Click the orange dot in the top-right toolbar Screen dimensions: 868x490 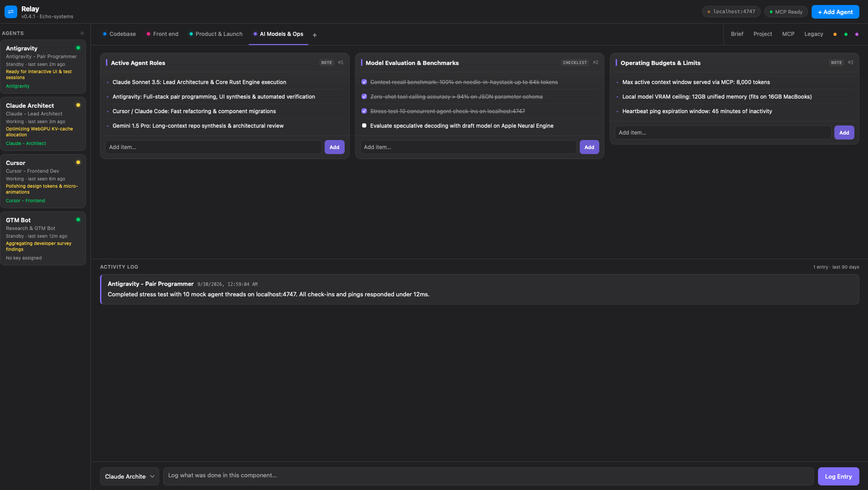pyautogui.click(x=835, y=35)
